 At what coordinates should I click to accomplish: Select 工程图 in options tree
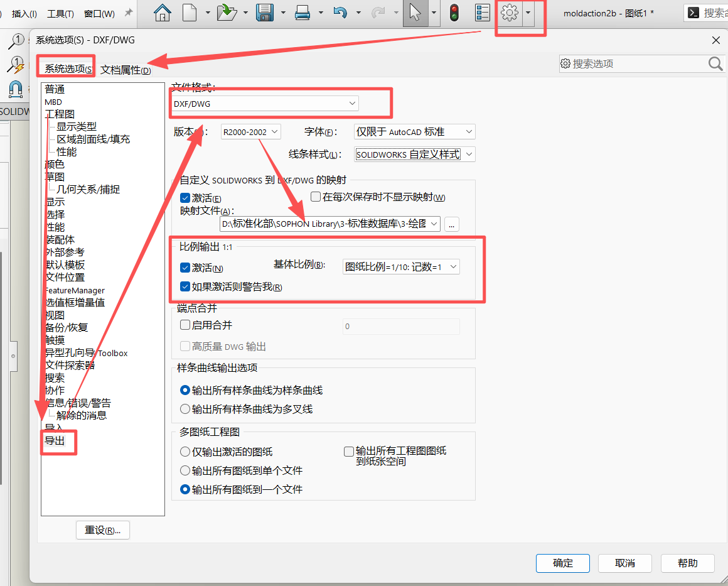(x=60, y=114)
